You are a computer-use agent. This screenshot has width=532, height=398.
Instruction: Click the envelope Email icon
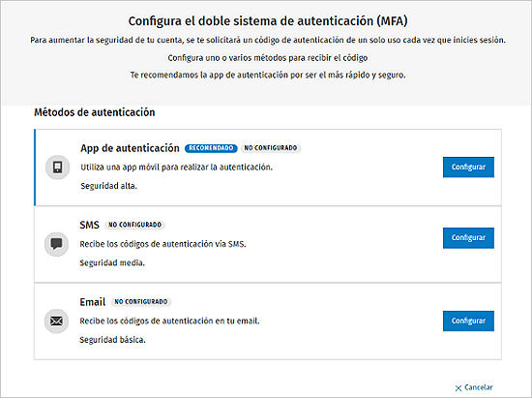[x=56, y=321]
